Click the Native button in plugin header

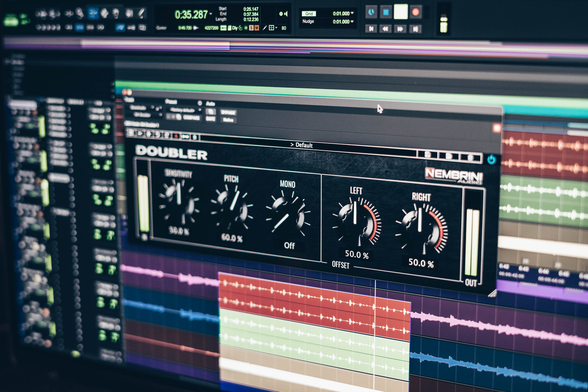(228, 120)
